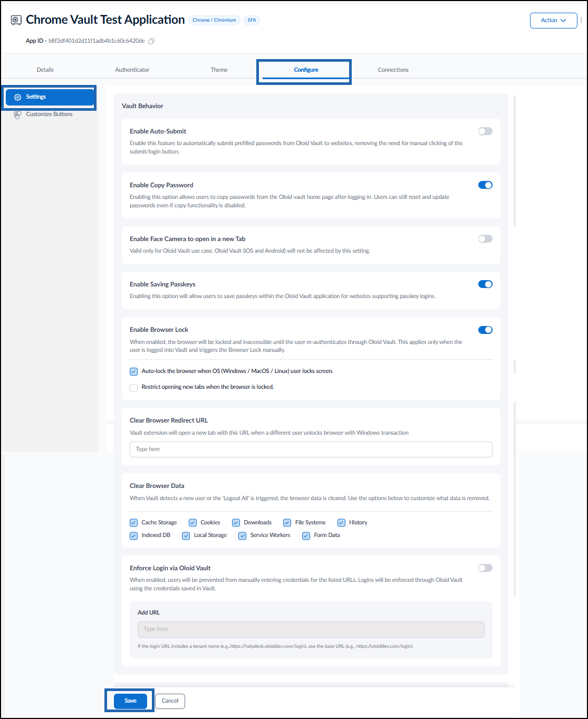Uncheck the Local Storage checkbox
588x719 pixels.
(x=186, y=535)
